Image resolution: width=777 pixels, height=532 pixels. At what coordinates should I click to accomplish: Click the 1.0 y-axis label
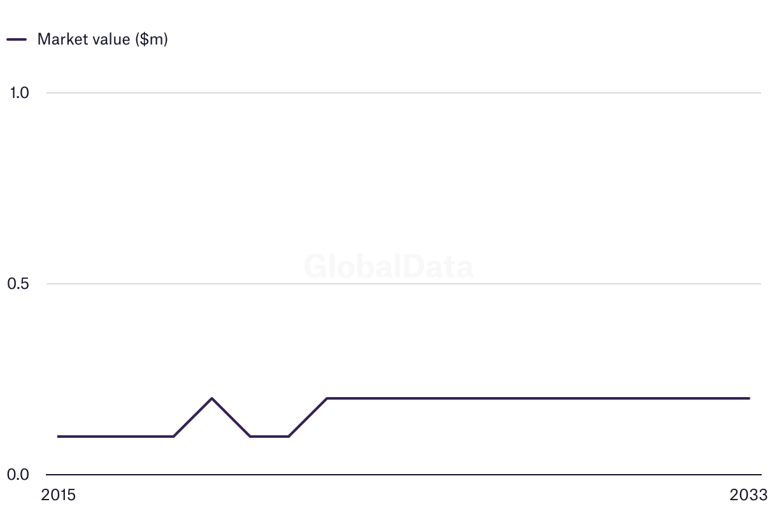coord(19,93)
